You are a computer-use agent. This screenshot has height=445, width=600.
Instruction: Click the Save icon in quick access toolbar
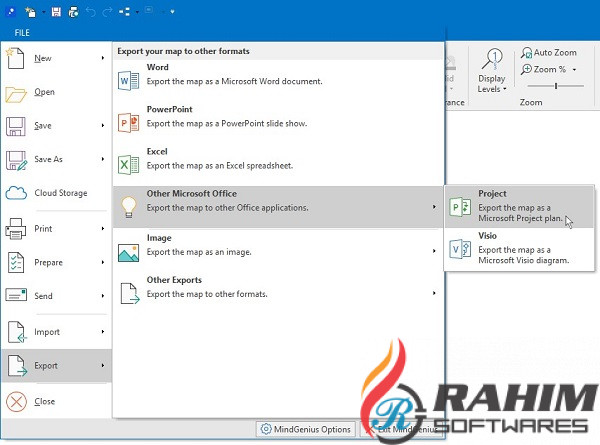click(56, 12)
